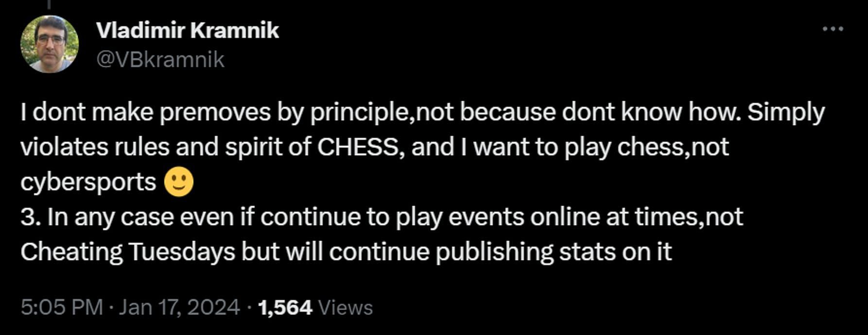Click the number 3. starting the second paragraph
868x335 pixels.
pyautogui.click(x=31, y=217)
